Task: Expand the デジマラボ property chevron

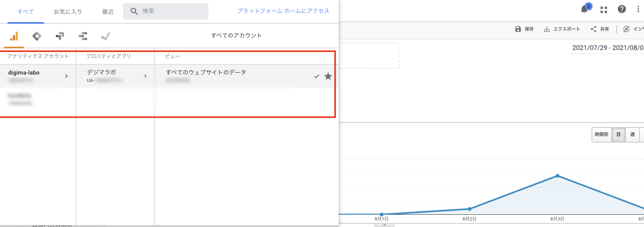Action: 145,76
